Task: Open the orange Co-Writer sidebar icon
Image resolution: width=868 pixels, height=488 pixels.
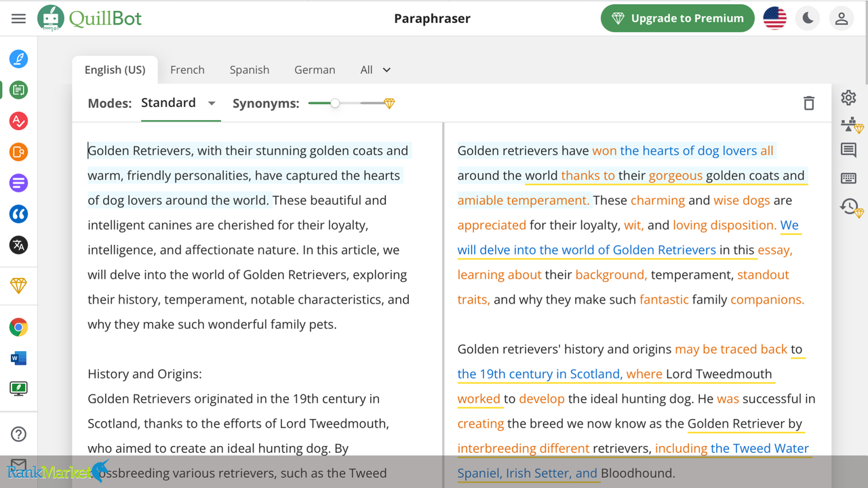Action: point(18,152)
